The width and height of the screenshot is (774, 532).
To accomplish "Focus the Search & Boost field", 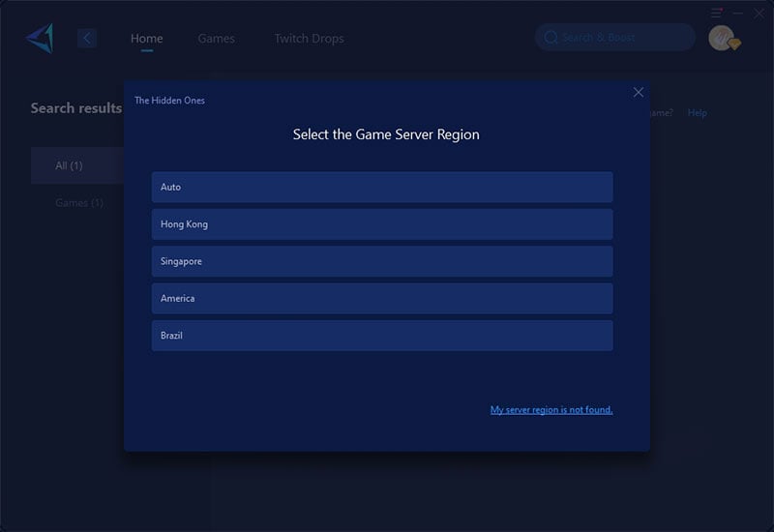I will [x=615, y=38].
